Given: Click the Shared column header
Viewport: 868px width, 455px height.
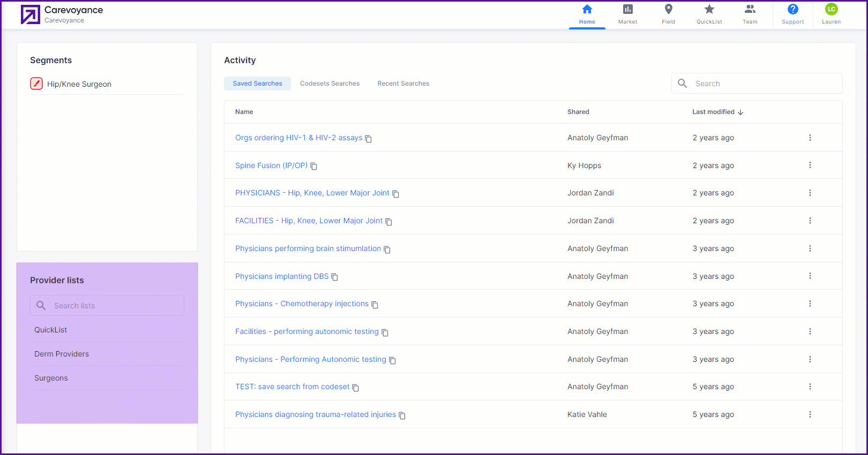Looking at the screenshot, I should [578, 112].
